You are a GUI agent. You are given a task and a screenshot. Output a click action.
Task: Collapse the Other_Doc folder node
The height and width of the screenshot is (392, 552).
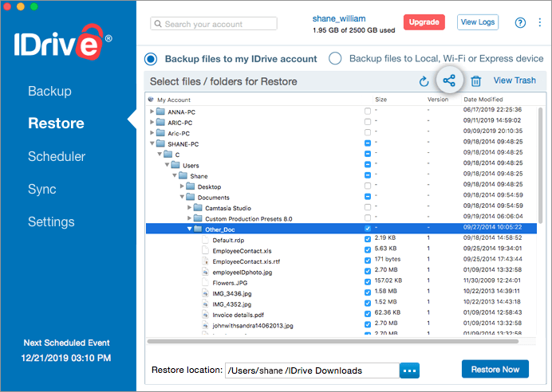point(189,229)
